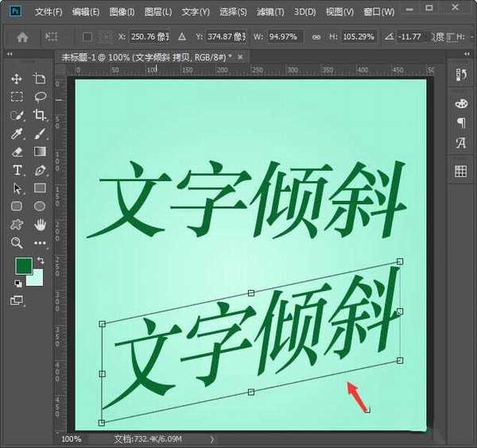
Task: Click the W width field showing 94.97%
Action: pos(284,37)
